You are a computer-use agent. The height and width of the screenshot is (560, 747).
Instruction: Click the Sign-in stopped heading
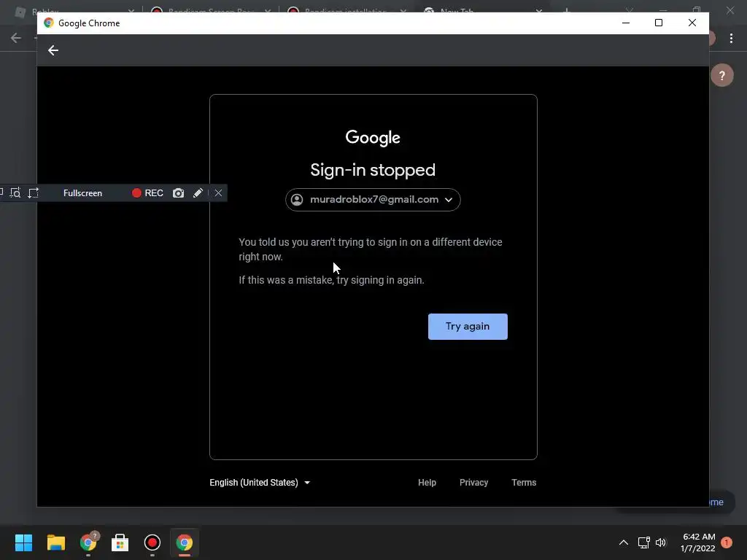click(373, 170)
